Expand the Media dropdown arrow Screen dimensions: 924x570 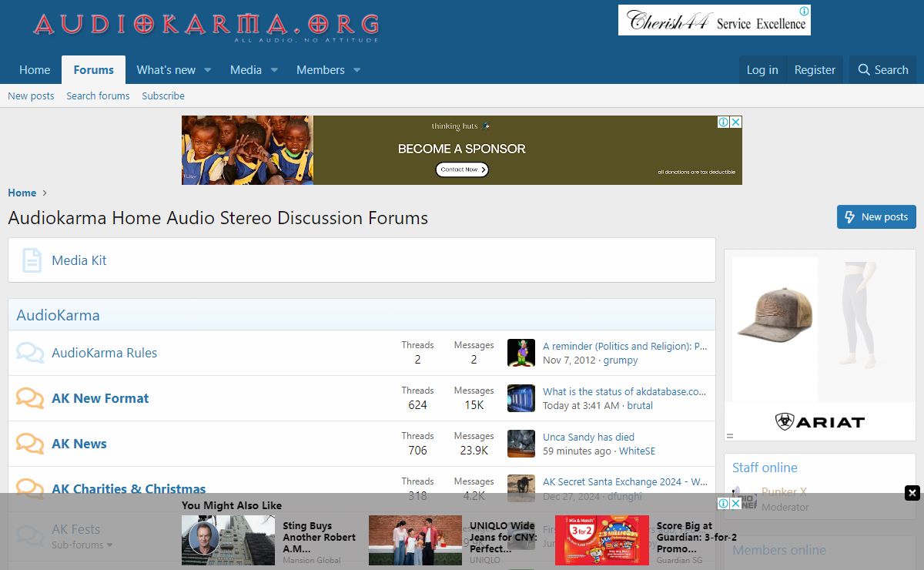[273, 70]
